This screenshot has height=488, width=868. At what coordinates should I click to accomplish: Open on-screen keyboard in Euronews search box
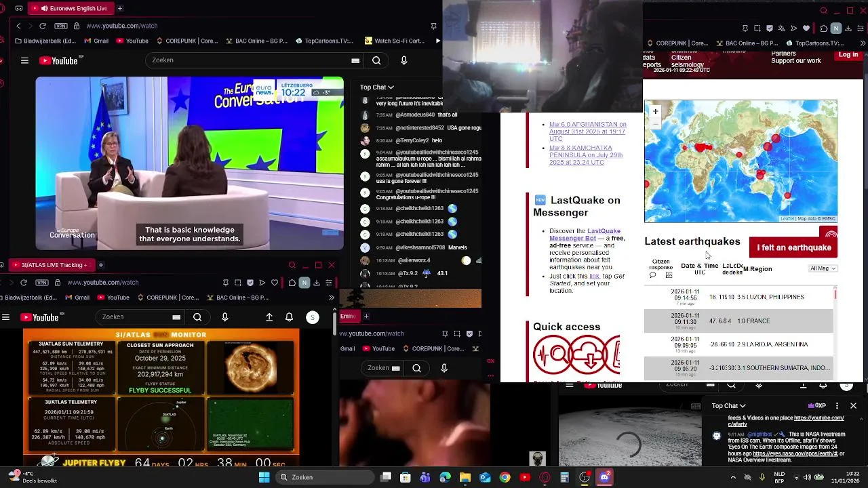point(355,60)
